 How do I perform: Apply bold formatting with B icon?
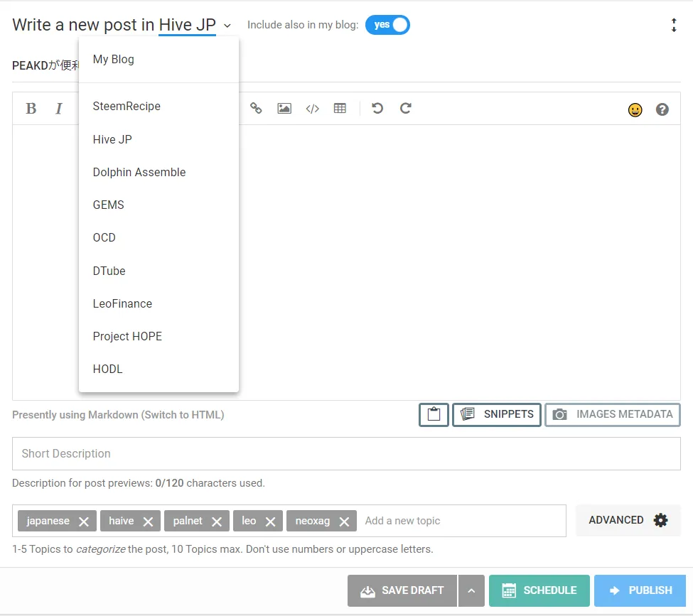31,108
